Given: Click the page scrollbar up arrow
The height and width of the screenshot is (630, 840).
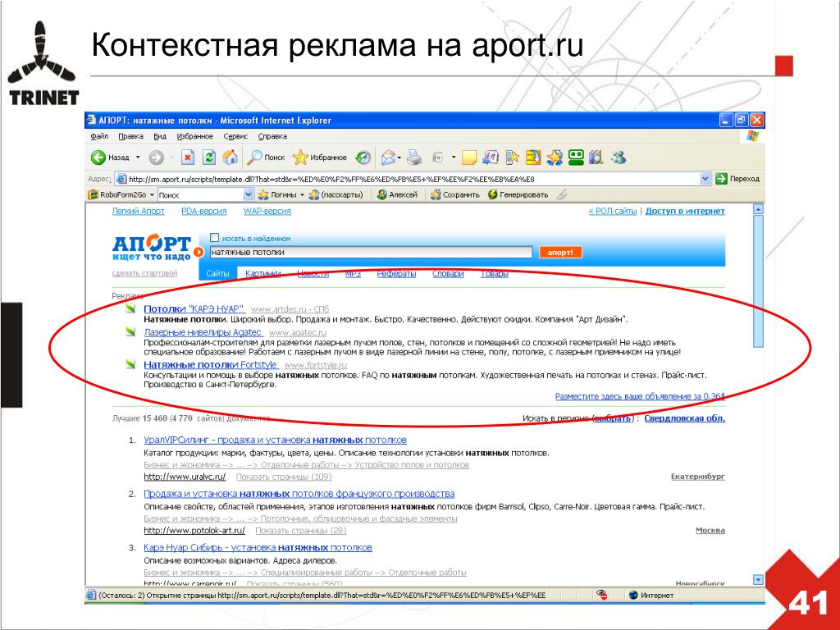Looking at the screenshot, I should (x=758, y=209).
